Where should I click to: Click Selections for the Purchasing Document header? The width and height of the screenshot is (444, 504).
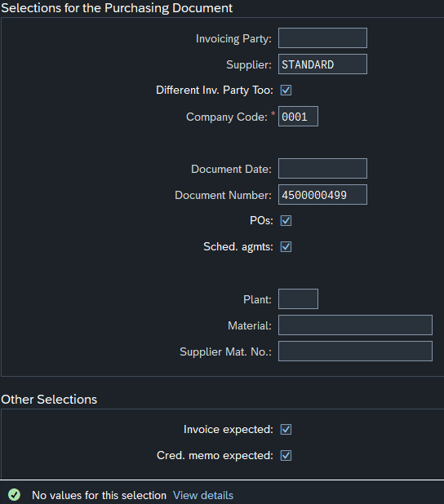[117, 8]
